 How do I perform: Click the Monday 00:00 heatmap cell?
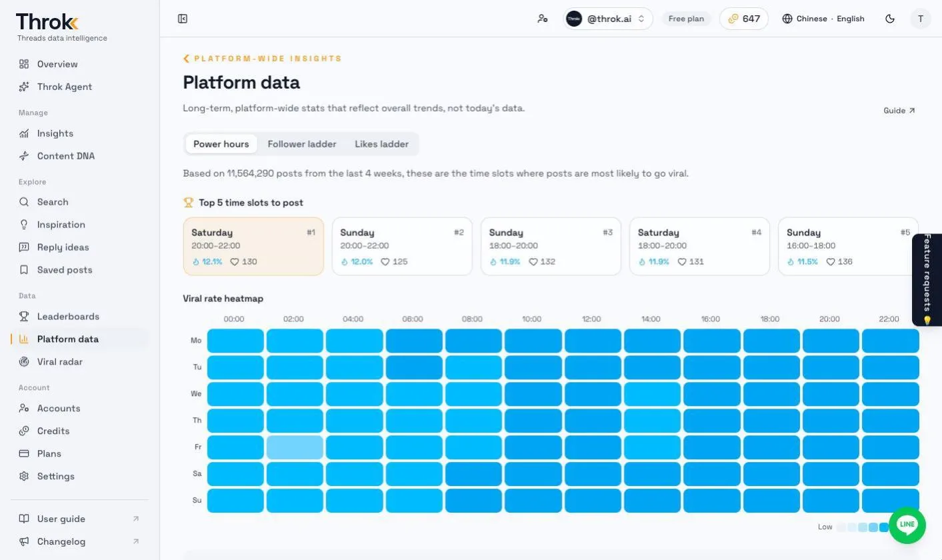click(235, 341)
